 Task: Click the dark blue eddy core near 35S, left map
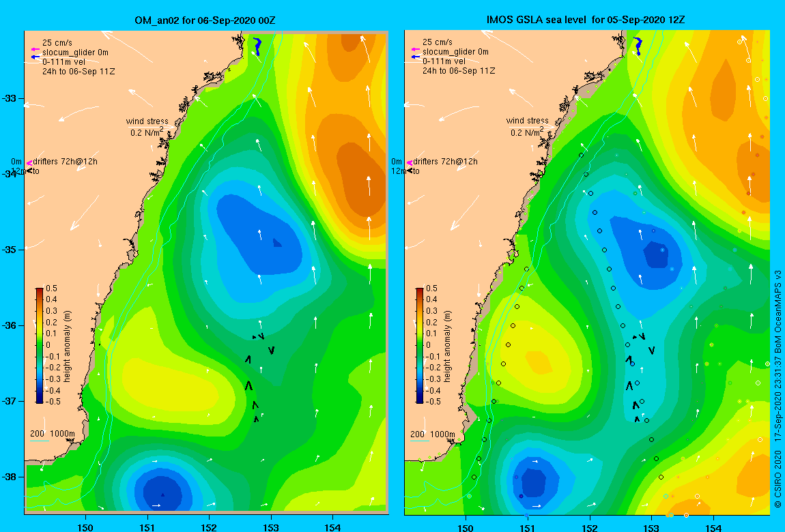[x=277, y=243]
